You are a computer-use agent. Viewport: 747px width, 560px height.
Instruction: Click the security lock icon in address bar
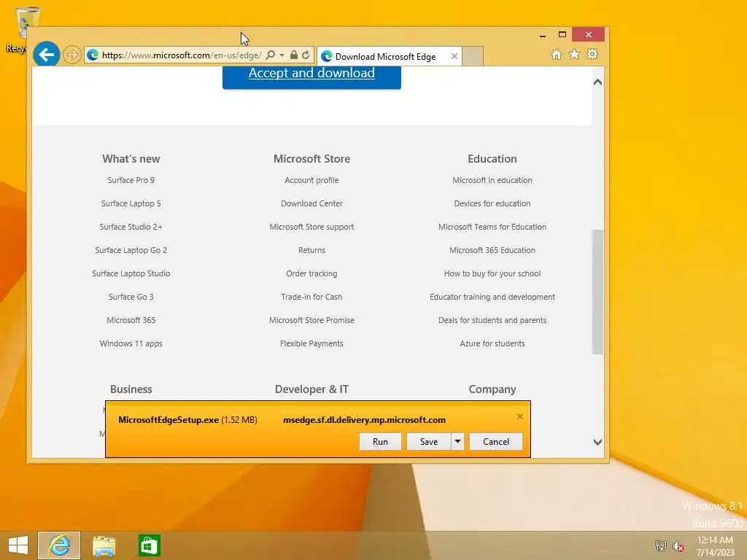click(293, 55)
